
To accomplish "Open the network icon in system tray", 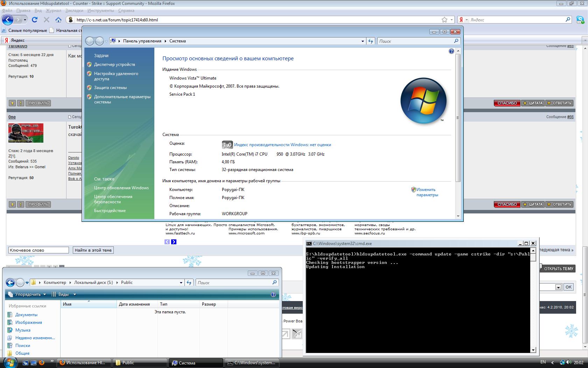I will tap(562, 362).
